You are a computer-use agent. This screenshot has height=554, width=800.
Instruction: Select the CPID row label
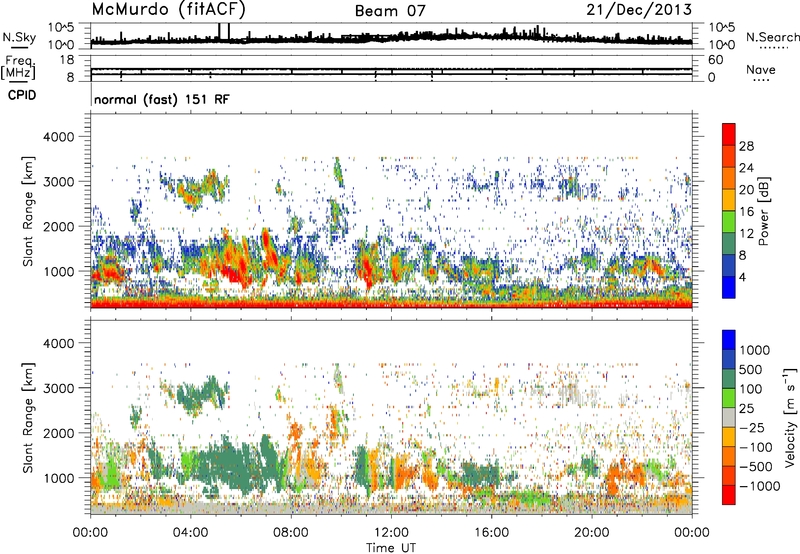pyautogui.click(x=22, y=95)
